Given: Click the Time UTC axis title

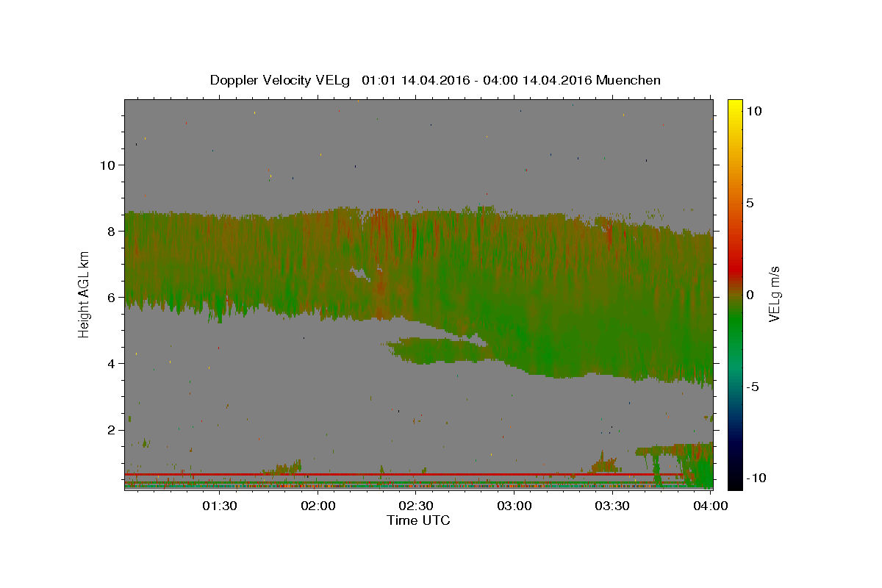Looking at the screenshot, I should point(418,520).
